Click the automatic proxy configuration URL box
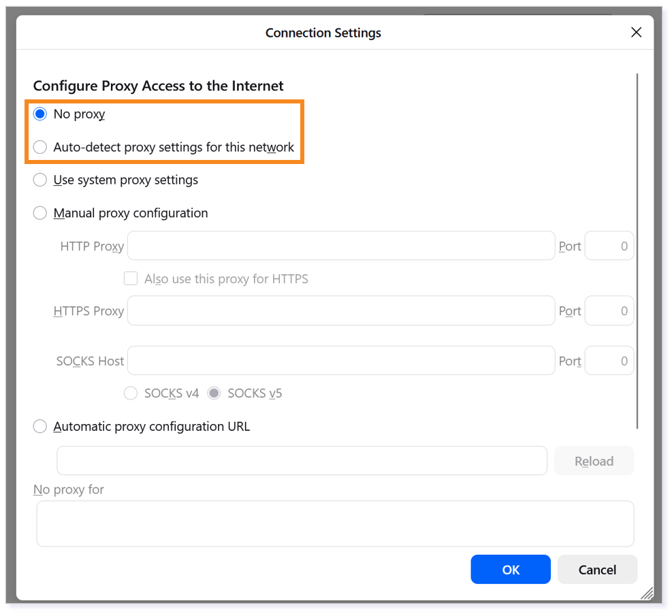Image resolution: width=672 pixels, height=616 pixels. tap(302, 460)
